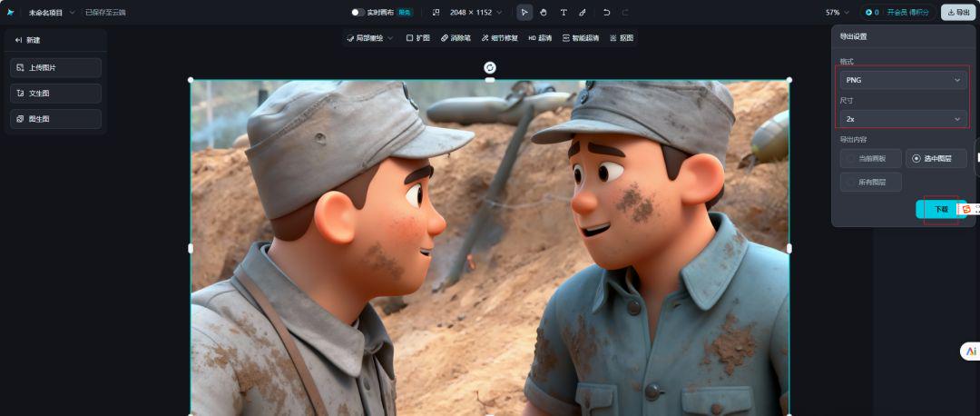Screen dimensions: 980x416
Task: Select the arrow selection tool
Action: pos(524,13)
